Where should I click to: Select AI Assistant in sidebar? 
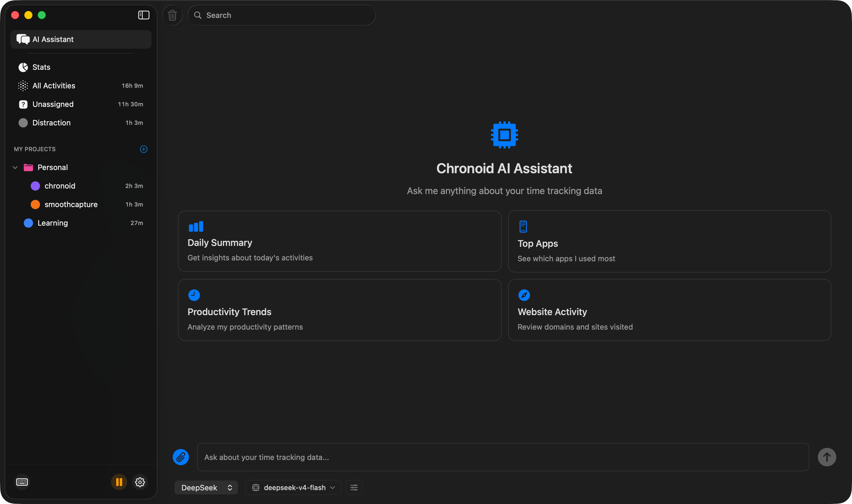tap(81, 39)
